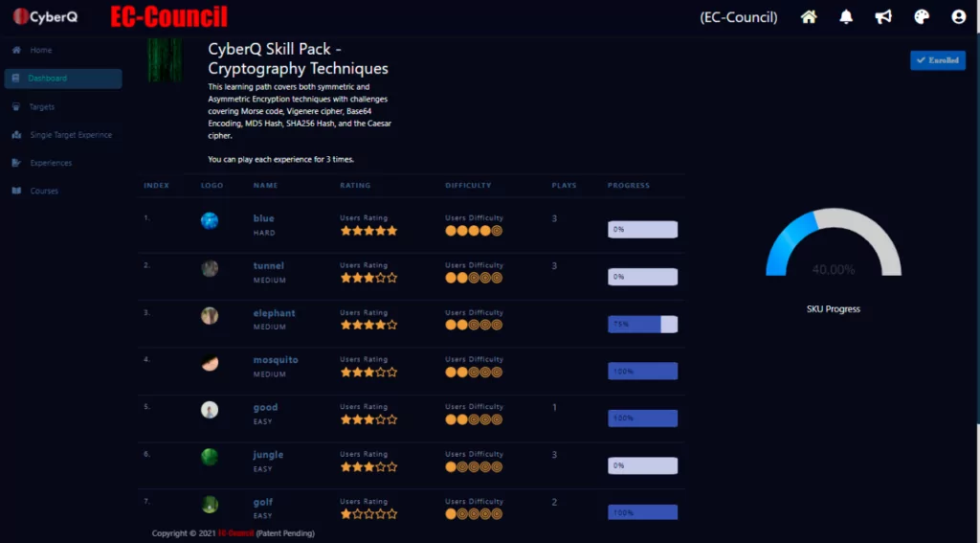Select Targets in the sidebar
The width and height of the screenshot is (980, 543).
42,107
